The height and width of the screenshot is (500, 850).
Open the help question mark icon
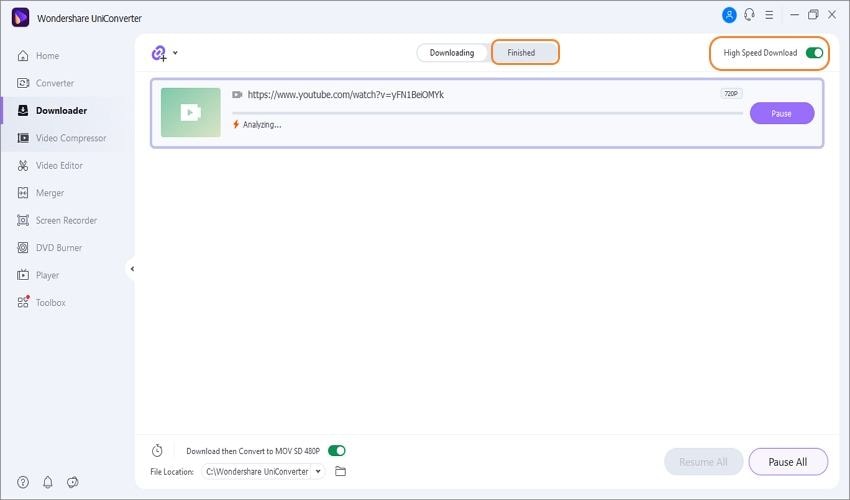coord(23,482)
